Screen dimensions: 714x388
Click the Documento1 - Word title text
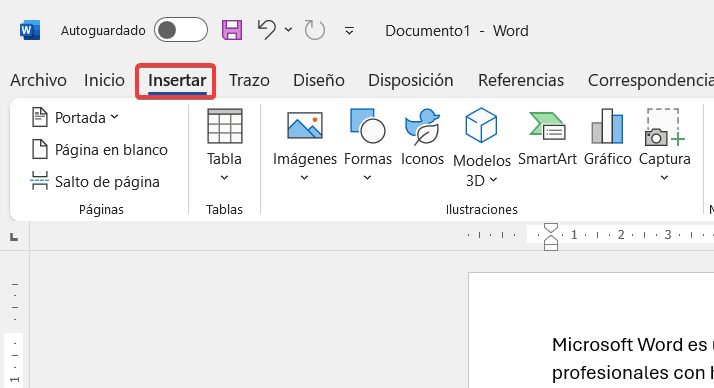457,31
